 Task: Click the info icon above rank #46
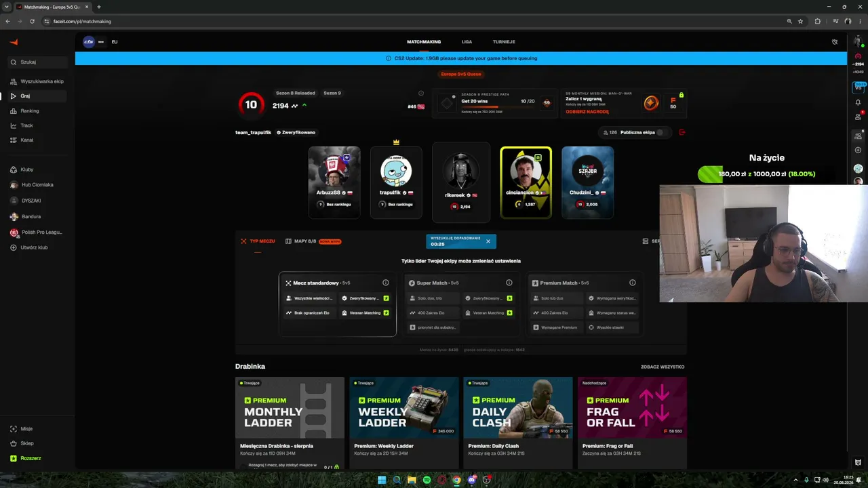click(x=420, y=94)
